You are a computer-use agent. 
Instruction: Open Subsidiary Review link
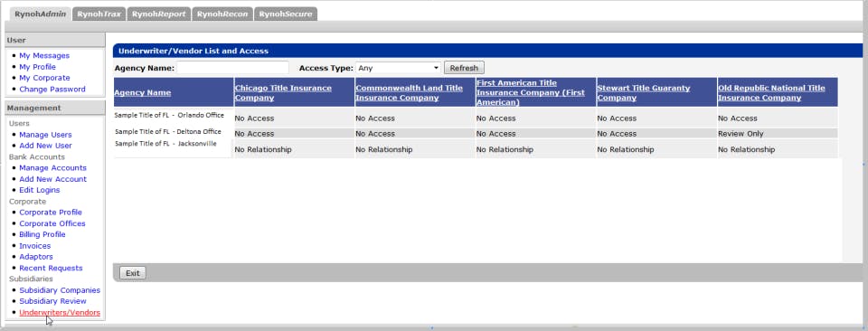(x=53, y=301)
